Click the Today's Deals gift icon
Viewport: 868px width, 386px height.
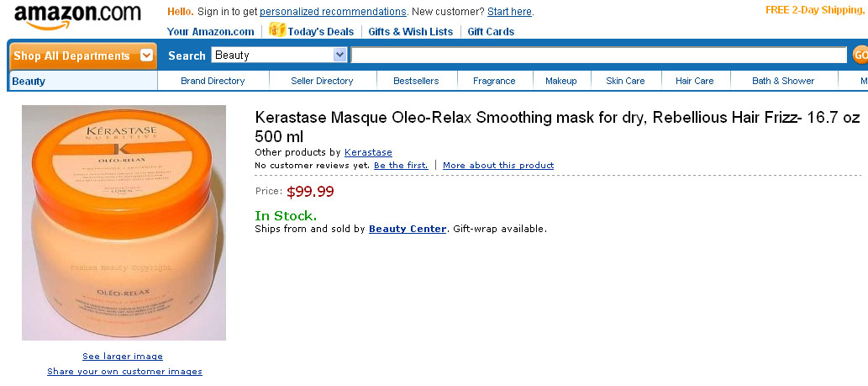coord(276,30)
